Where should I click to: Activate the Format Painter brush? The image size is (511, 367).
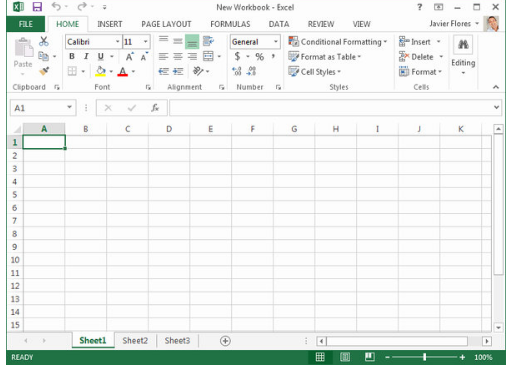[44, 71]
